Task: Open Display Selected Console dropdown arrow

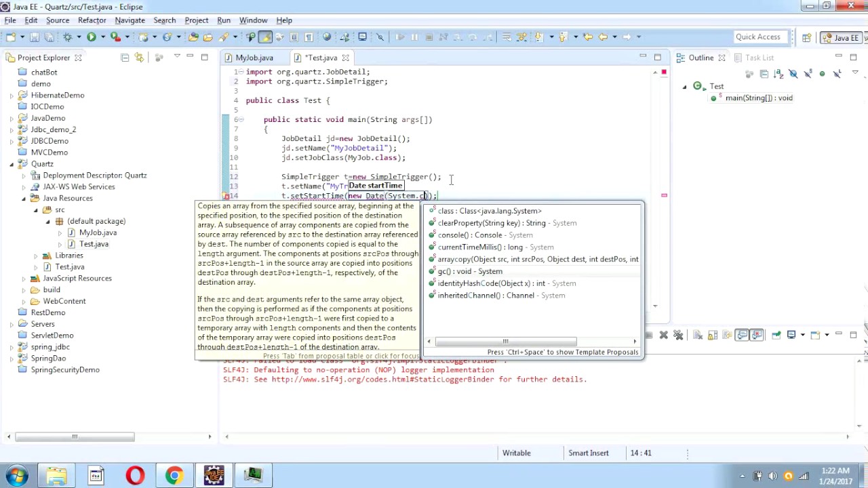Action: (x=803, y=335)
